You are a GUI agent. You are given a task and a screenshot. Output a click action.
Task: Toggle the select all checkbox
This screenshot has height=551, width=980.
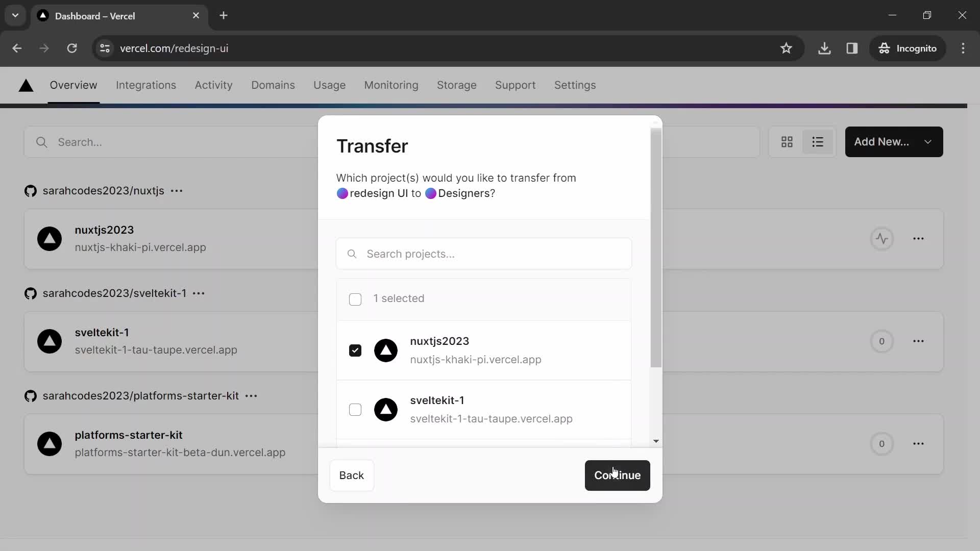coord(355,298)
